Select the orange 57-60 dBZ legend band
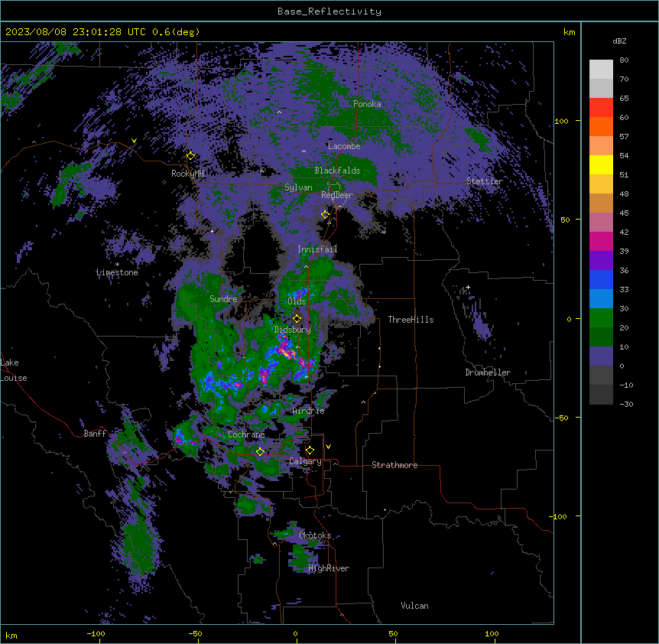The image size is (659, 644). (x=601, y=126)
